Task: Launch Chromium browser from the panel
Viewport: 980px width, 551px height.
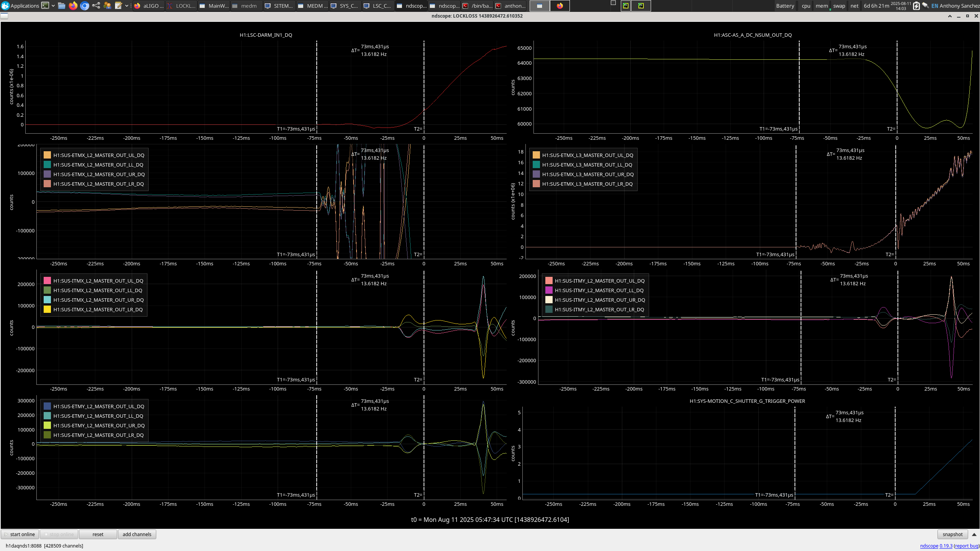Action: pyautogui.click(x=85, y=6)
